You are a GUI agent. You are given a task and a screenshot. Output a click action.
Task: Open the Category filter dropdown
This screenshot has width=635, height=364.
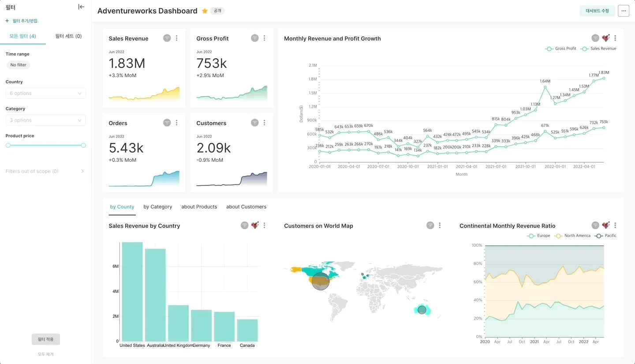(46, 120)
